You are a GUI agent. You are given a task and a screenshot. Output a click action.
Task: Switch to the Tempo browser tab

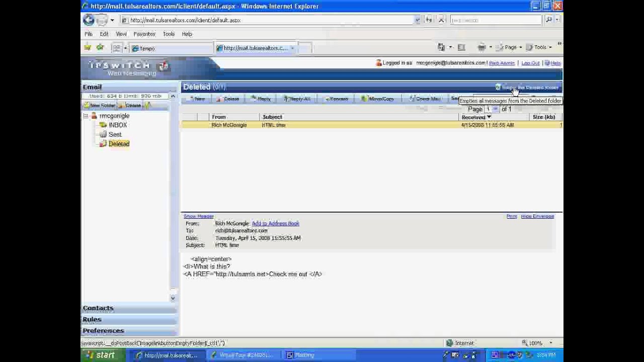click(171, 48)
